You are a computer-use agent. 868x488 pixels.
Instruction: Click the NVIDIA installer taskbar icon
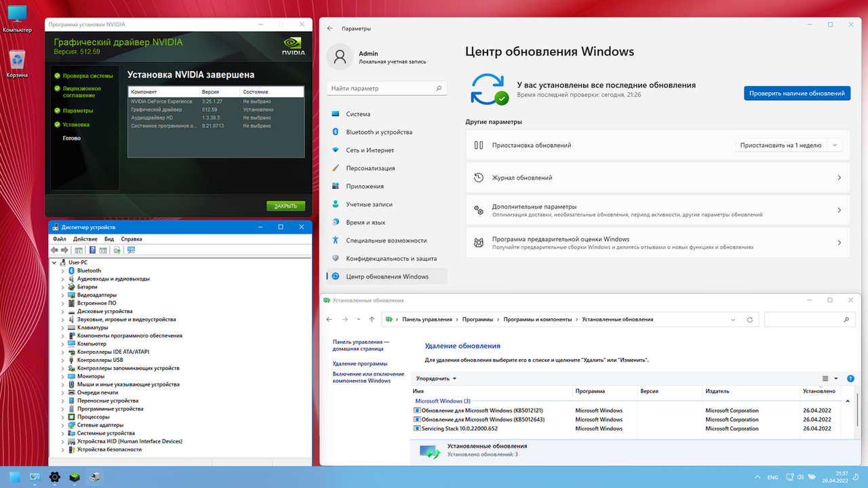click(75, 477)
